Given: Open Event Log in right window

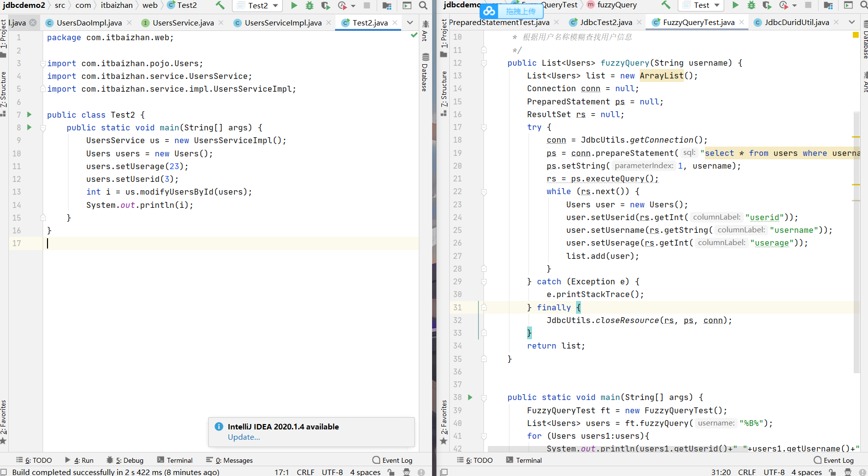Looking at the screenshot, I should click(834, 460).
